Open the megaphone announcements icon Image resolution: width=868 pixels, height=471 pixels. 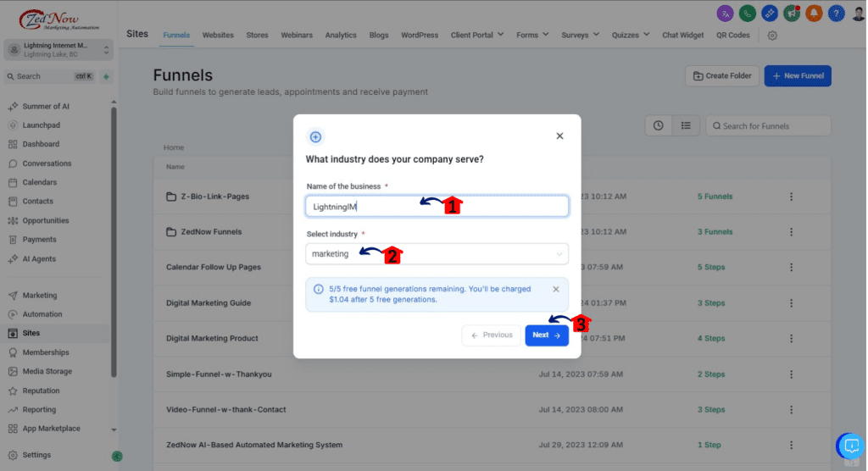pyautogui.click(x=792, y=14)
